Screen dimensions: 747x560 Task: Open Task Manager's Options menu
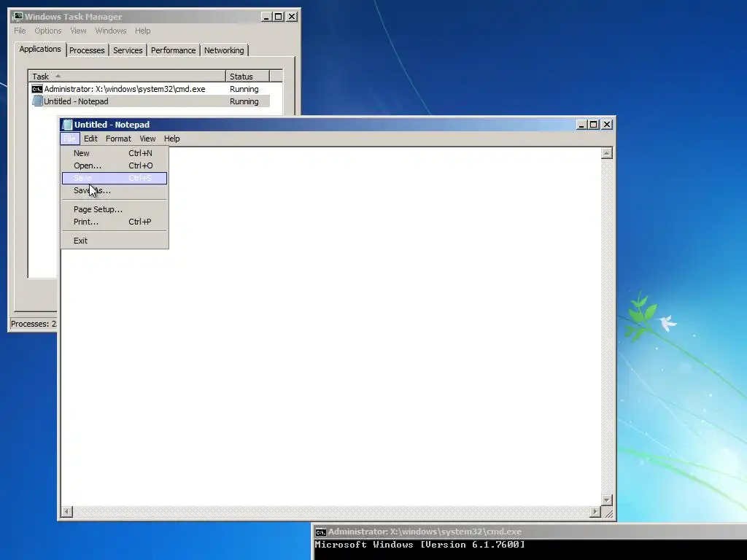click(x=47, y=31)
